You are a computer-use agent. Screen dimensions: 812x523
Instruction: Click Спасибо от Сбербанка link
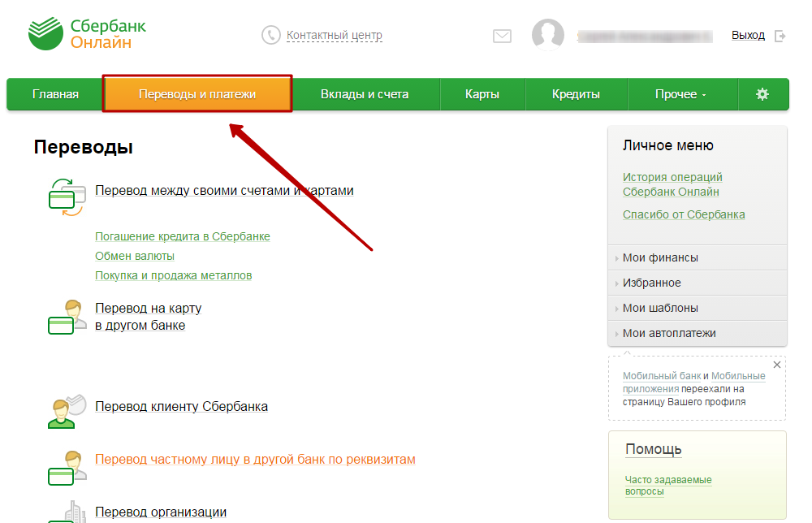click(x=684, y=214)
